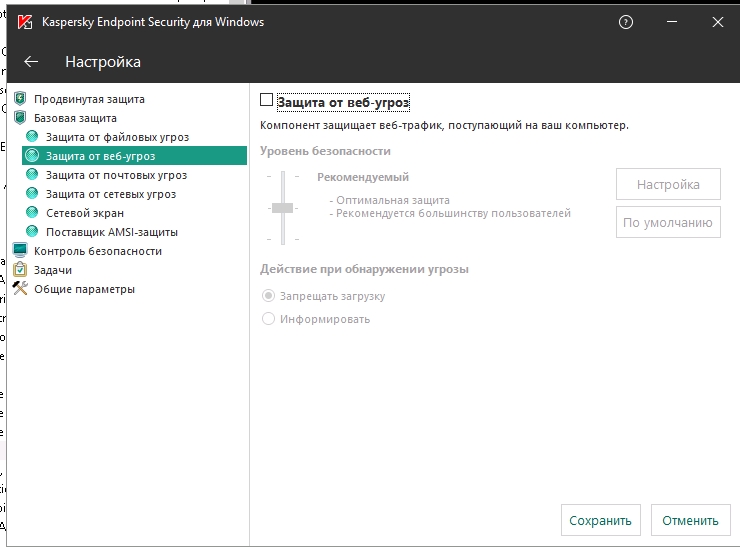Click the shield icon beside Базовая защита

tap(20, 118)
